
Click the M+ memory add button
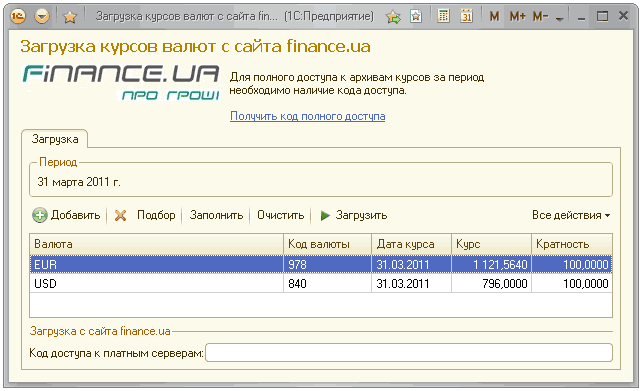tap(518, 16)
